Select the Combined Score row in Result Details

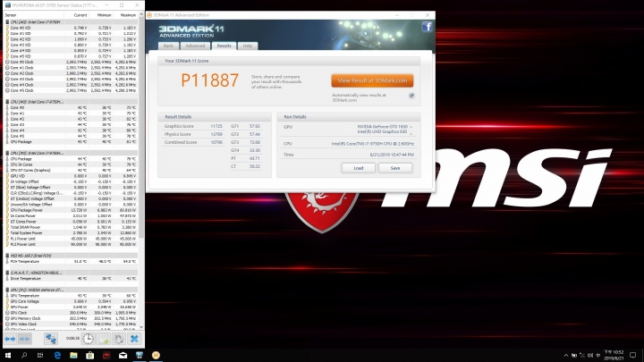(x=193, y=142)
